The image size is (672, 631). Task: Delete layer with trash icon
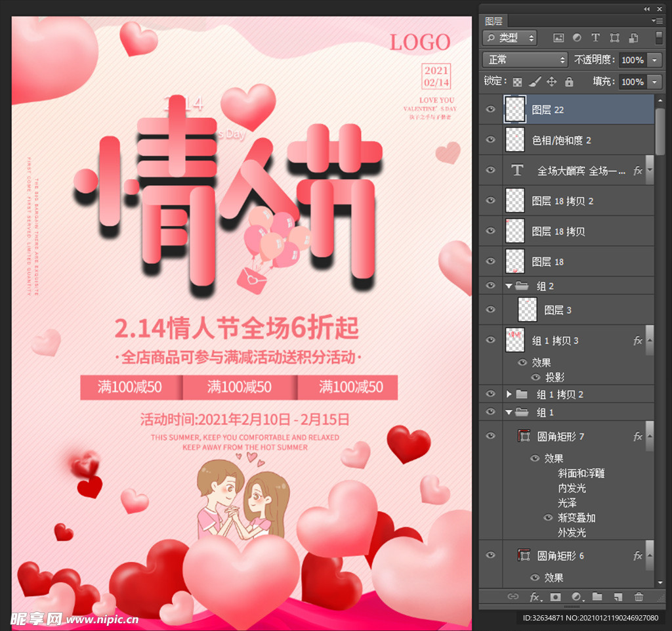[639, 597]
